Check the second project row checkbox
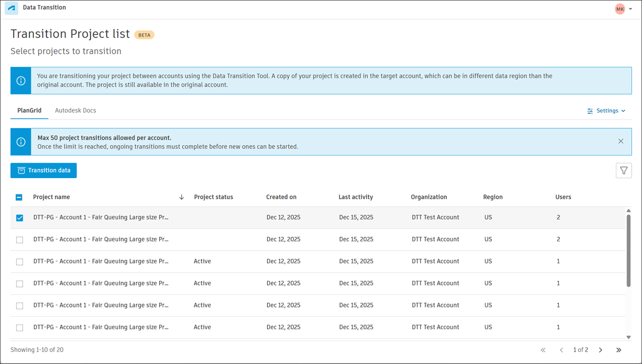 coord(20,240)
